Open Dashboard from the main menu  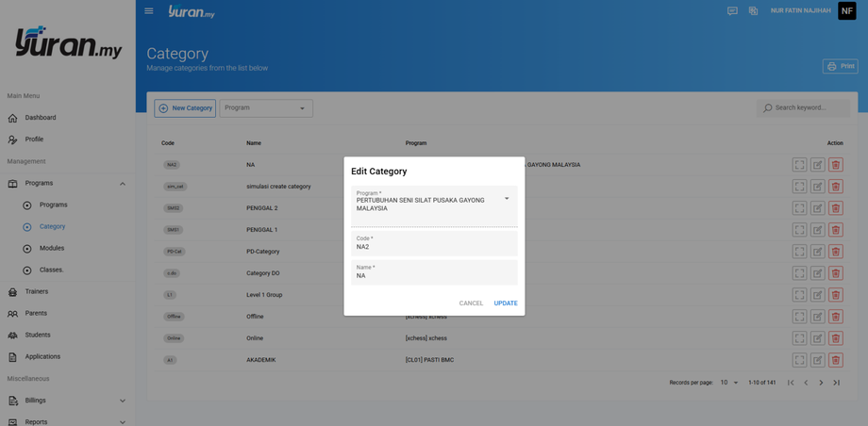tap(40, 118)
